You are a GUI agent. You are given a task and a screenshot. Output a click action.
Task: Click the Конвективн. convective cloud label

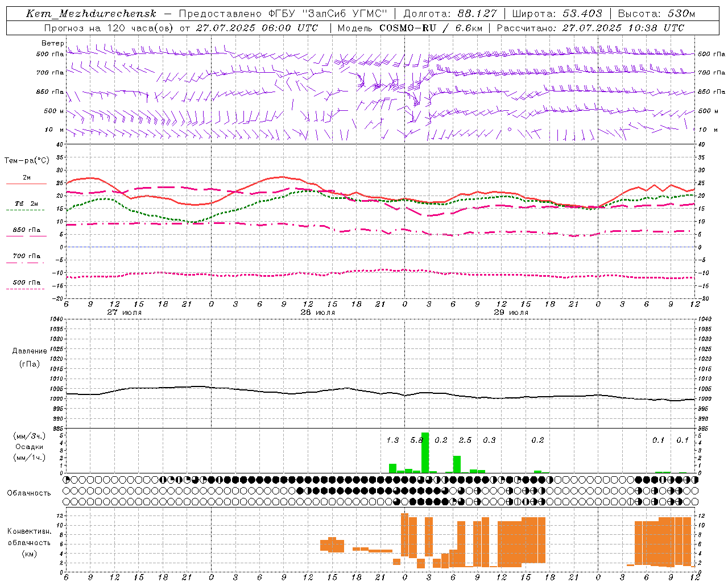tap(29, 531)
